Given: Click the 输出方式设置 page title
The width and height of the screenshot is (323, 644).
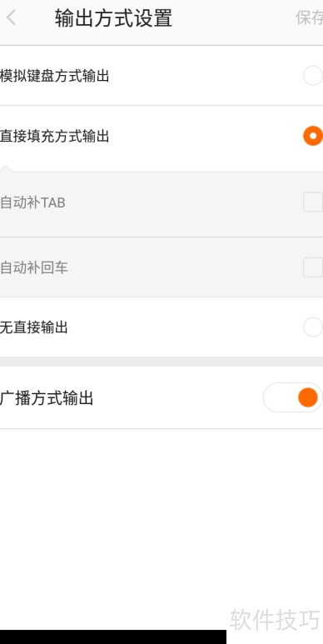Looking at the screenshot, I should 114,18.
